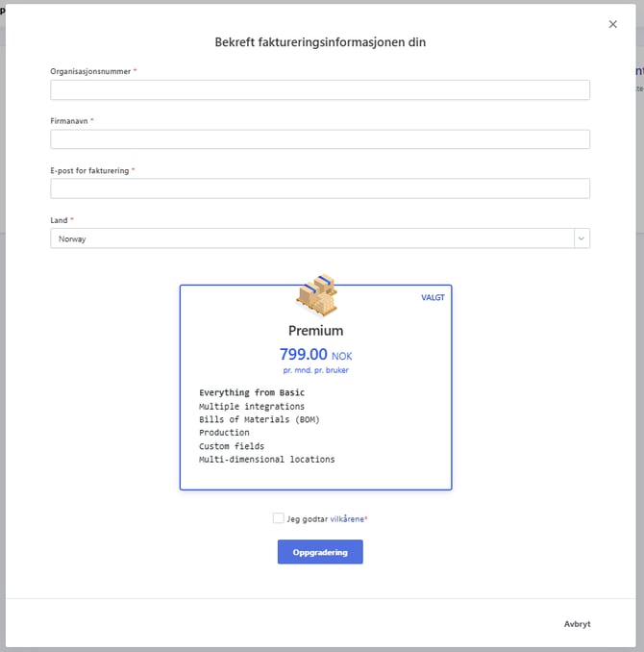Image resolution: width=644 pixels, height=652 pixels.
Task: Click the Organisasjonsnummer field label
Action: point(90,71)
